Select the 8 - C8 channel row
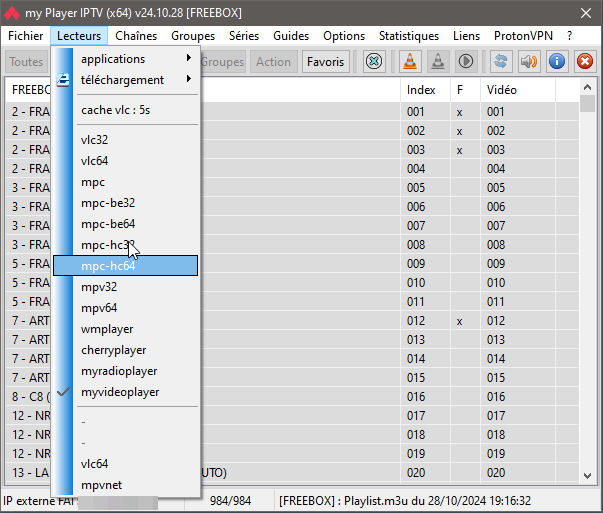The image size is (603, 513). pos(292,397)
